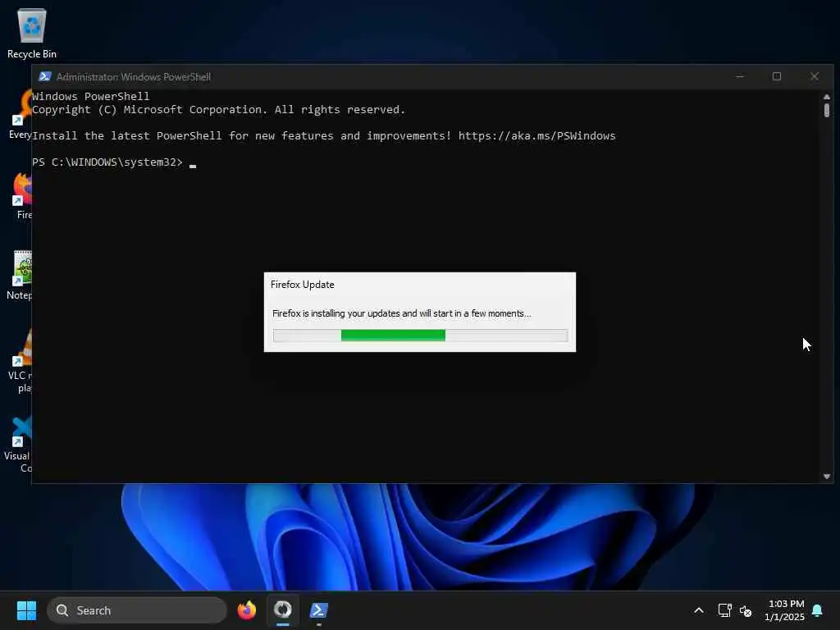Click the Firefox Update dialog title

click(x=302, y=285)
